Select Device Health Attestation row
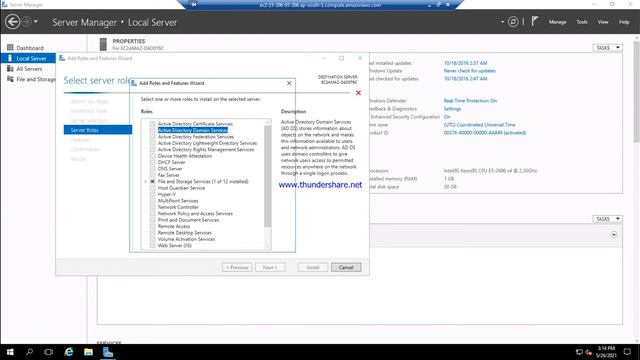Image resolution: width=640 pixels, height=360 pixels. (184, 156)
